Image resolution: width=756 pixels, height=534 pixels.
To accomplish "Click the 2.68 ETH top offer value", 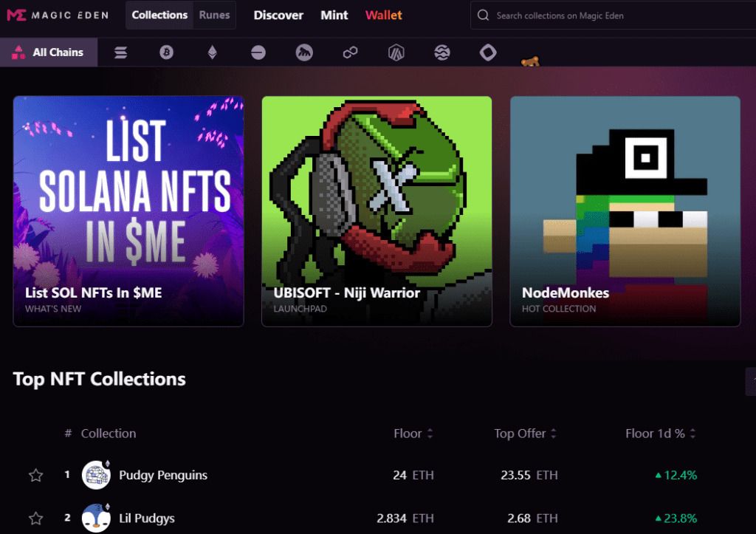I will [532, 518].
